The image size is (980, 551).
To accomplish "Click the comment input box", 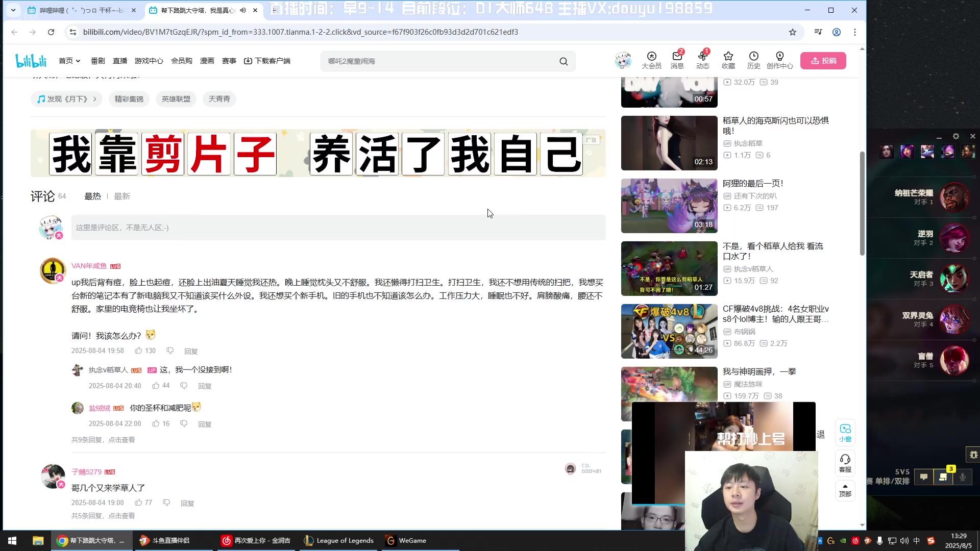I will click(x=338, y=228).
